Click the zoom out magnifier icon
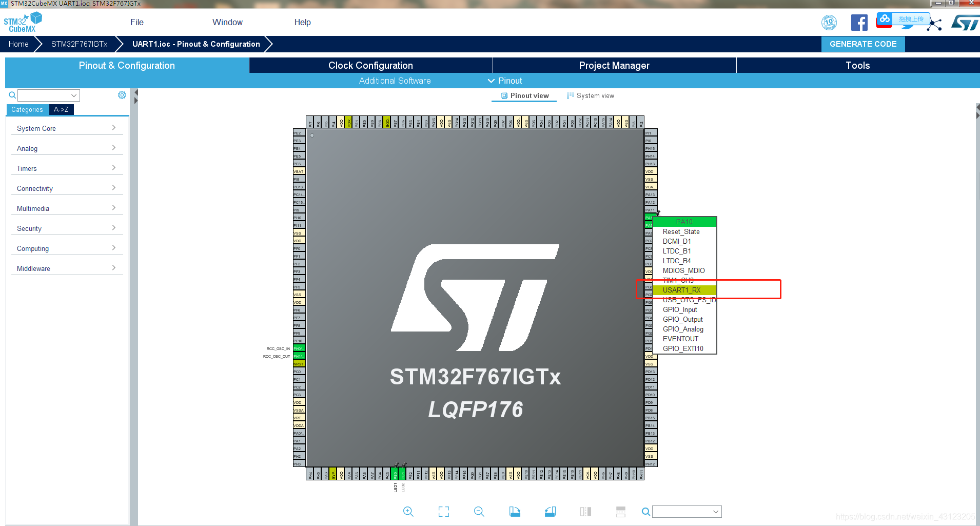Screen dimensions: 980x526 click(x=479, y=512)
